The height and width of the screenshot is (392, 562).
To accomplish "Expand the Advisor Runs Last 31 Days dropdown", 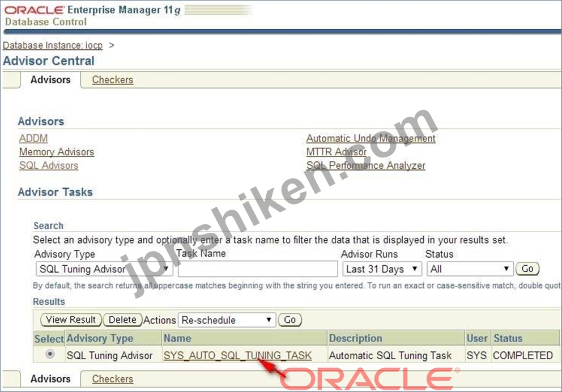I will point(382,269).
